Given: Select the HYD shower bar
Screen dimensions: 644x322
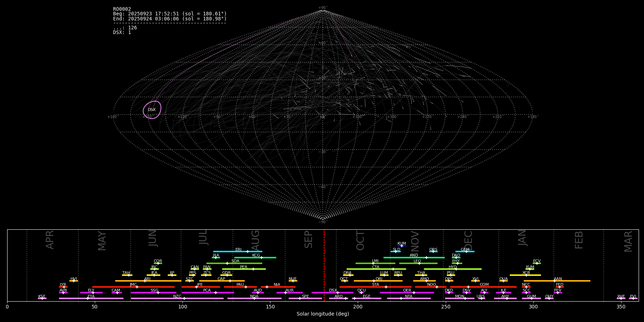Looking at the screenshot, I should pos(453,269).
